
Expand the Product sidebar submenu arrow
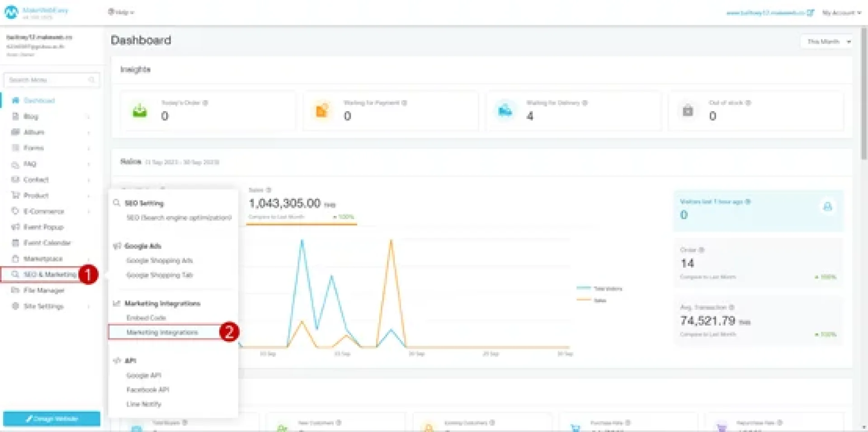click(x=89, y=196)
